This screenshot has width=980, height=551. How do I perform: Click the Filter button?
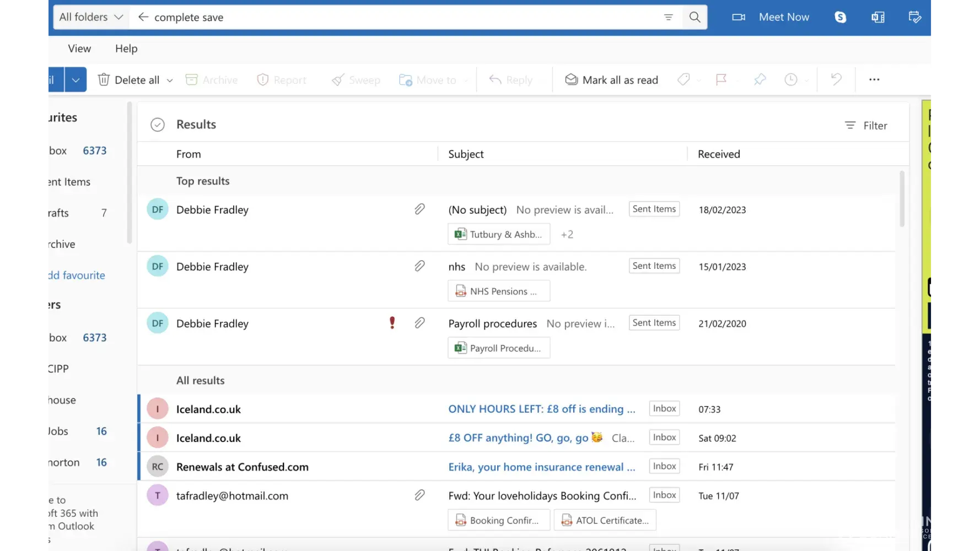[866, 126]
